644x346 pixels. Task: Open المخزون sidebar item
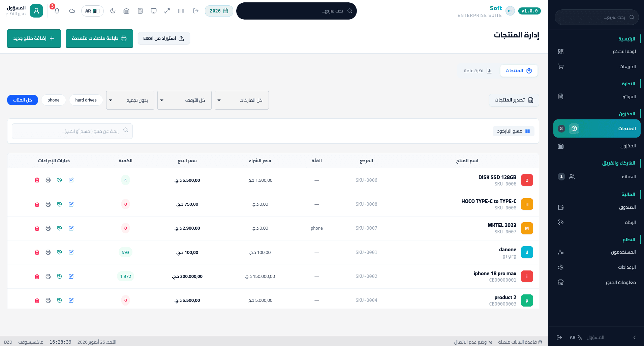pyautogui.click(x=597, y=146)
